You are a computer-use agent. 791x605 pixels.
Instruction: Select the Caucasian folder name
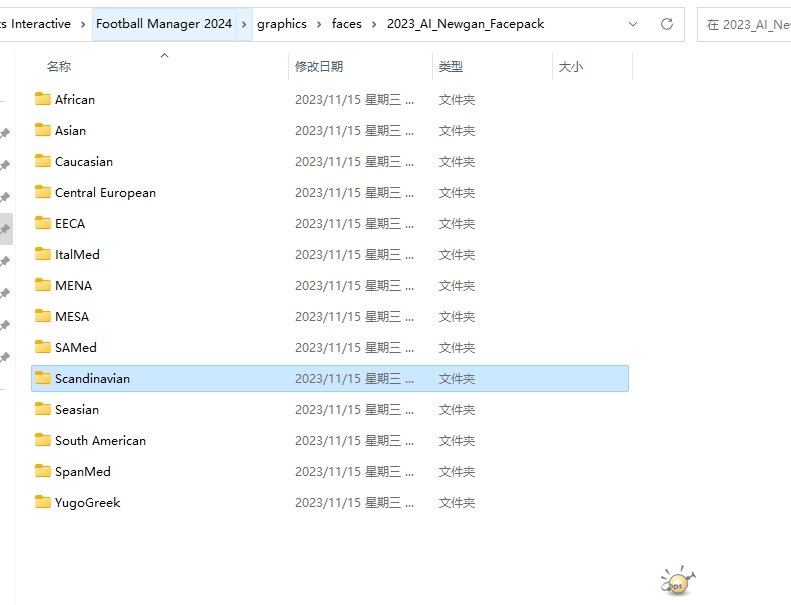pyautogui.click(x=84, y=161)
